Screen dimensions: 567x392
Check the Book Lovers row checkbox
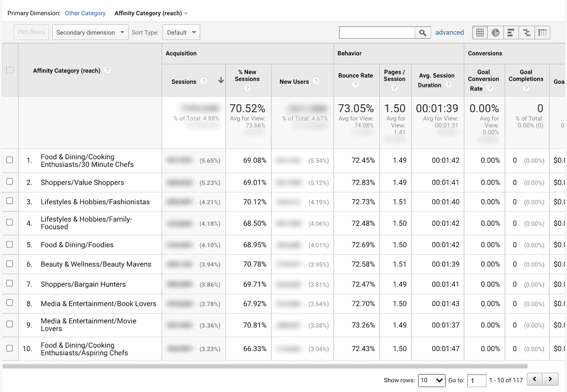tap(9, 303)
